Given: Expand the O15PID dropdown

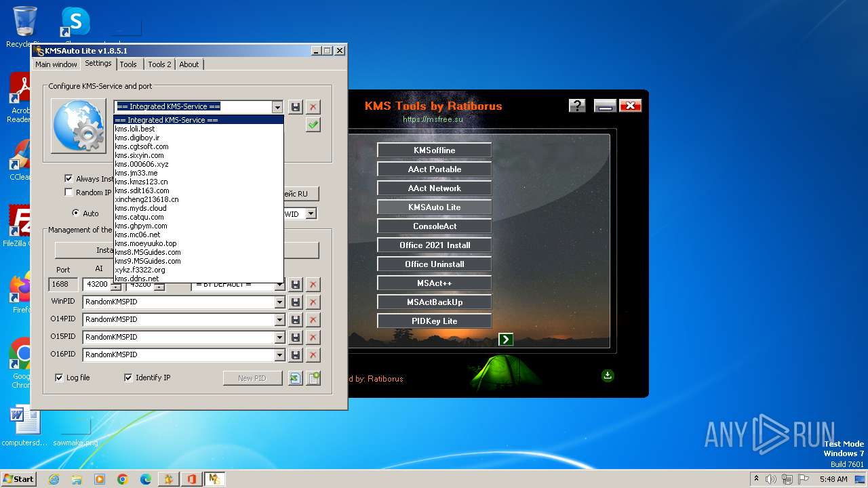Looking at the screenshot, I should pos(279,338).
